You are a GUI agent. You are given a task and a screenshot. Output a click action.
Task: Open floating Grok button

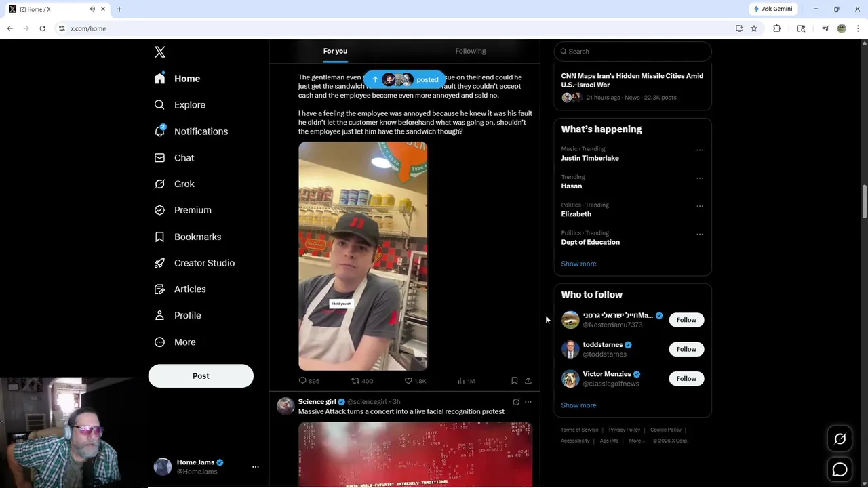pyautogui.click(x=840, y=439)
